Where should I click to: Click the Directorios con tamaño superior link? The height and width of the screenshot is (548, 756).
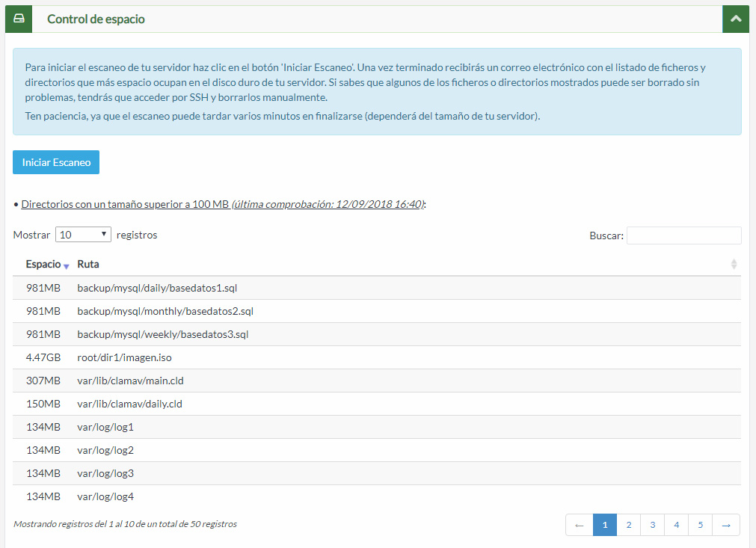tap(125, 204)
